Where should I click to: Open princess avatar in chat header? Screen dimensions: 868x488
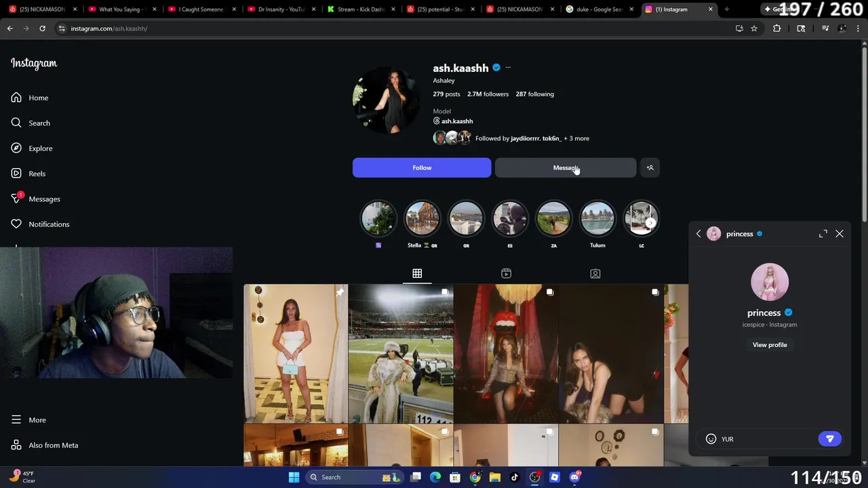click(x=713, y=234)
